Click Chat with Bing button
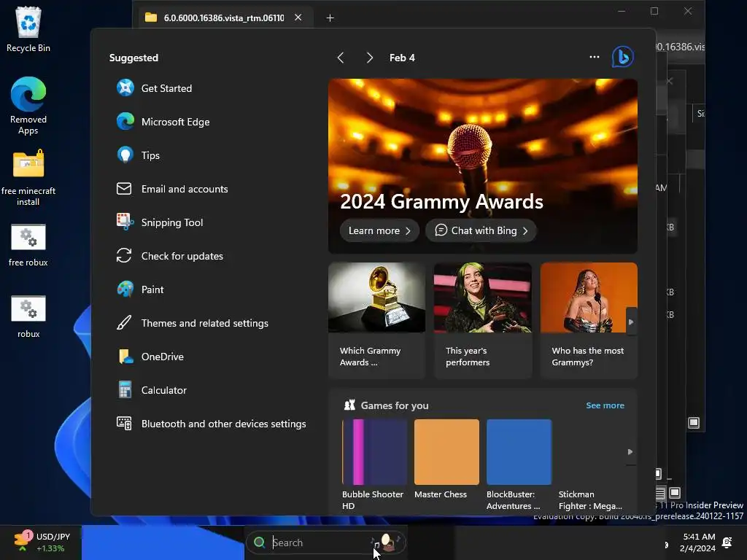747x560 pixels. [481, 230]
